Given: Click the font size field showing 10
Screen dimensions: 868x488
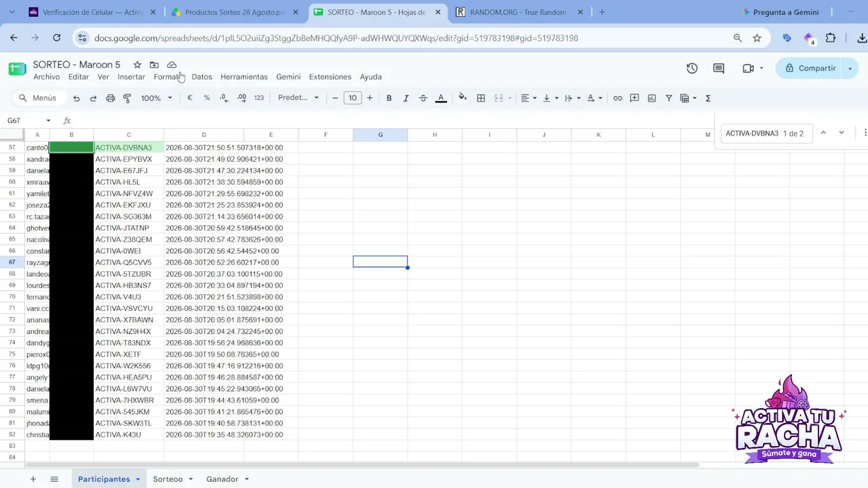Looking at the screenshot, I should [x=353, y=98].
